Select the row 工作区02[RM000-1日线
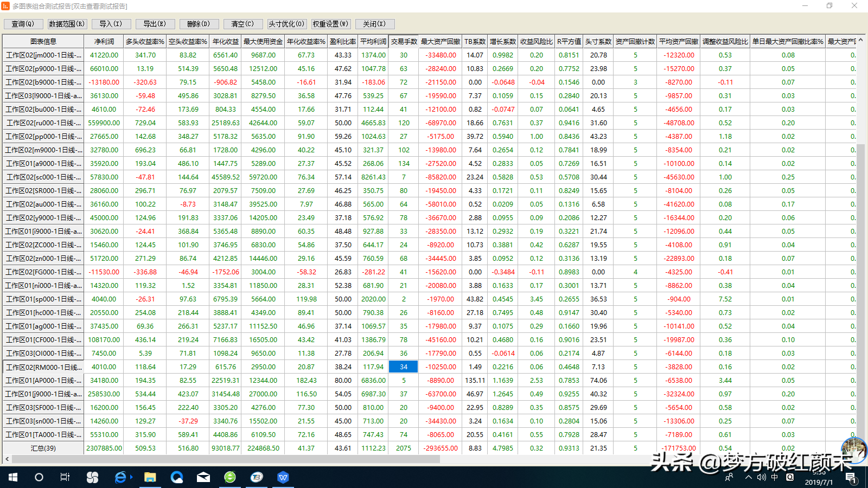868x488 pixels. (43, 367)
